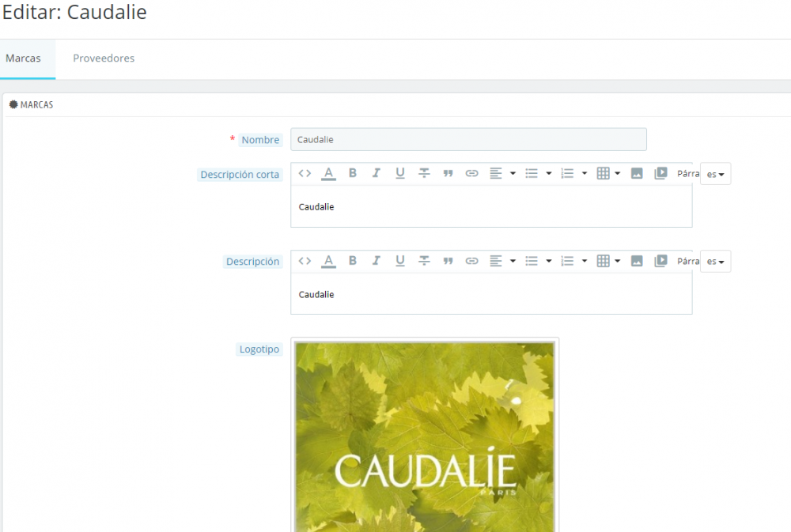Image resolution: width=791 pixels, height=532 pixels.
Task: Click the Descripción field label
Action: click(252, 261)
